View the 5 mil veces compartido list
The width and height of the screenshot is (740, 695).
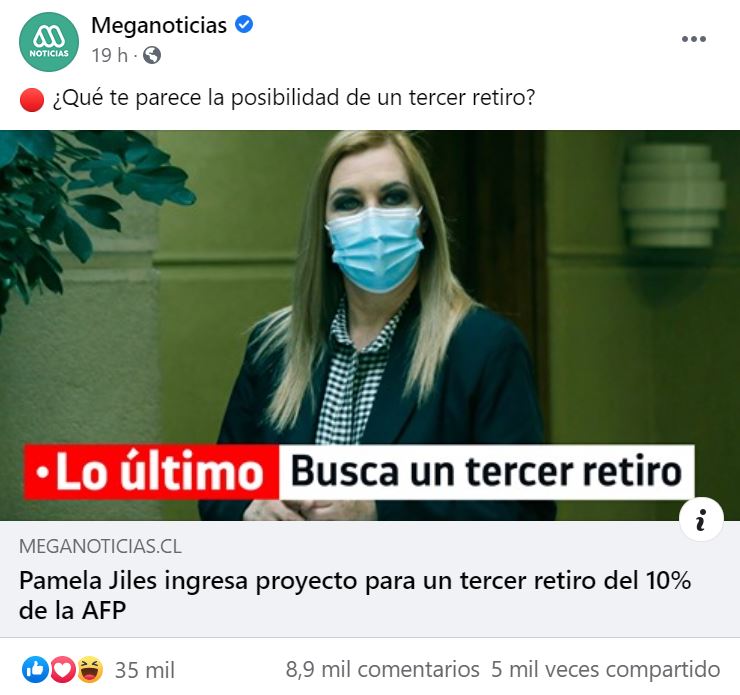click(605, 670)
